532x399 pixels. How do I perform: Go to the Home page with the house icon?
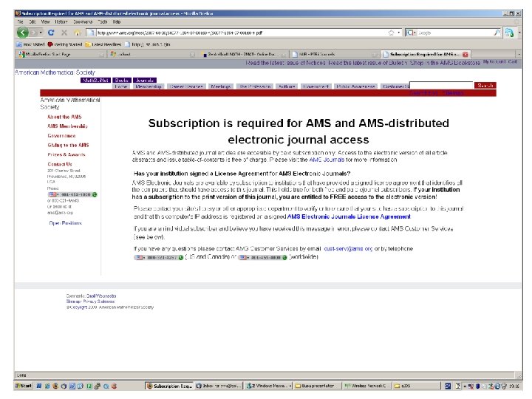pos(78,33)
